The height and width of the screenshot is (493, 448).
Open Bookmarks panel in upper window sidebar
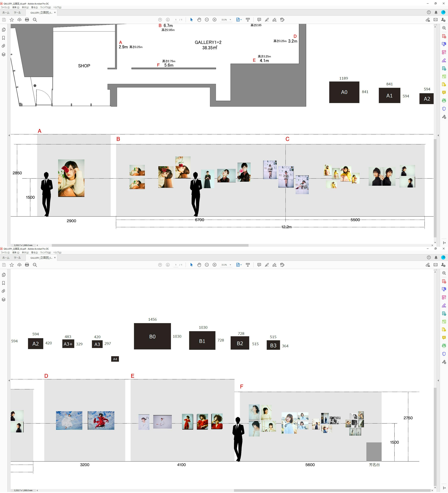4,38
